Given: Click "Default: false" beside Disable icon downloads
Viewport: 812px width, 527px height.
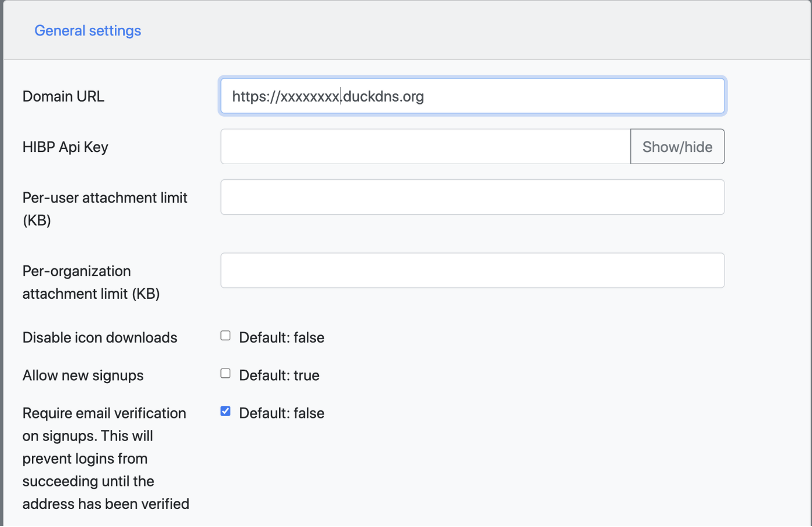Looking at the screenshot, I should click(281, 338).
